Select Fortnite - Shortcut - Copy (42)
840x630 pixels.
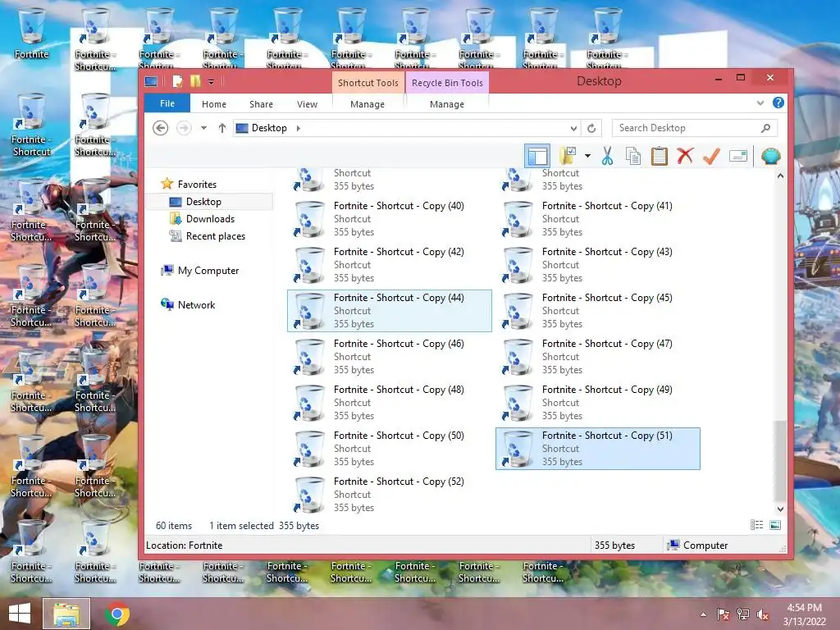pos(390,265)
